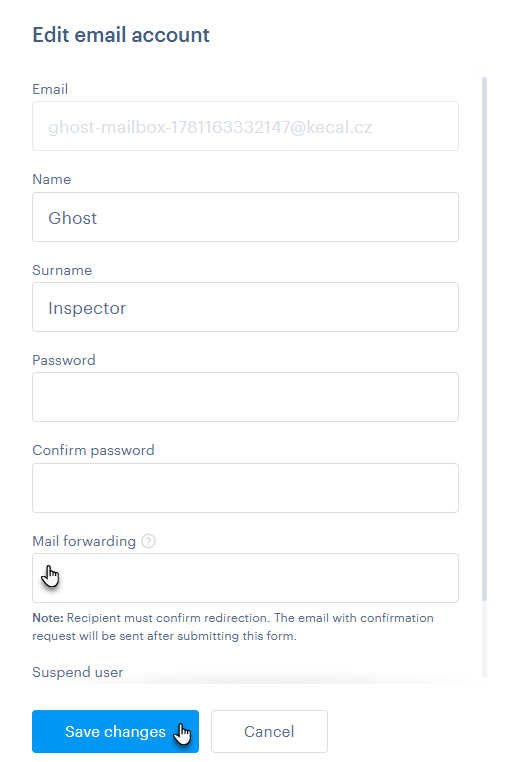The image size is (510, 762).
Task: Click the Name field label
Action: tap(52, 179)
